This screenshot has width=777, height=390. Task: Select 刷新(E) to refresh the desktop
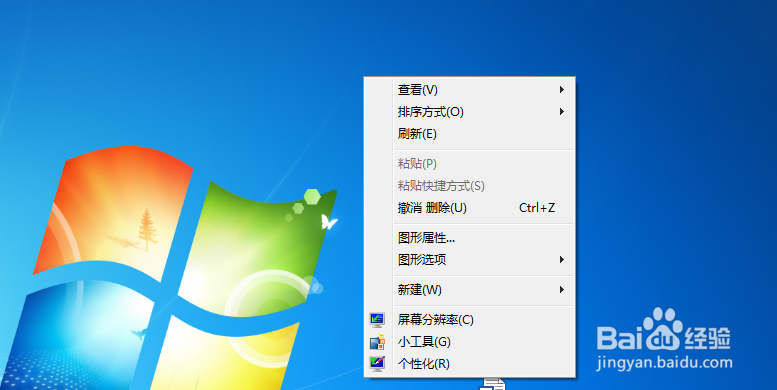[469, 134]
